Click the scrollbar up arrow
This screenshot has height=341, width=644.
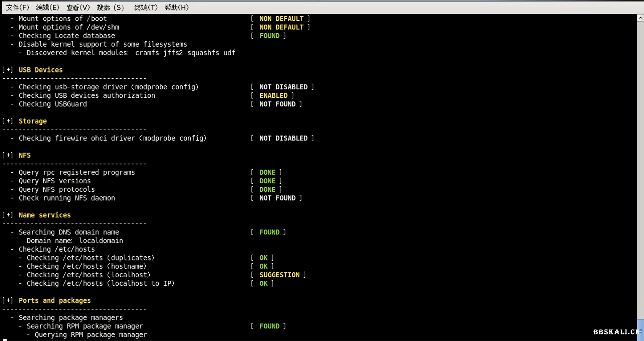(640, 18)
